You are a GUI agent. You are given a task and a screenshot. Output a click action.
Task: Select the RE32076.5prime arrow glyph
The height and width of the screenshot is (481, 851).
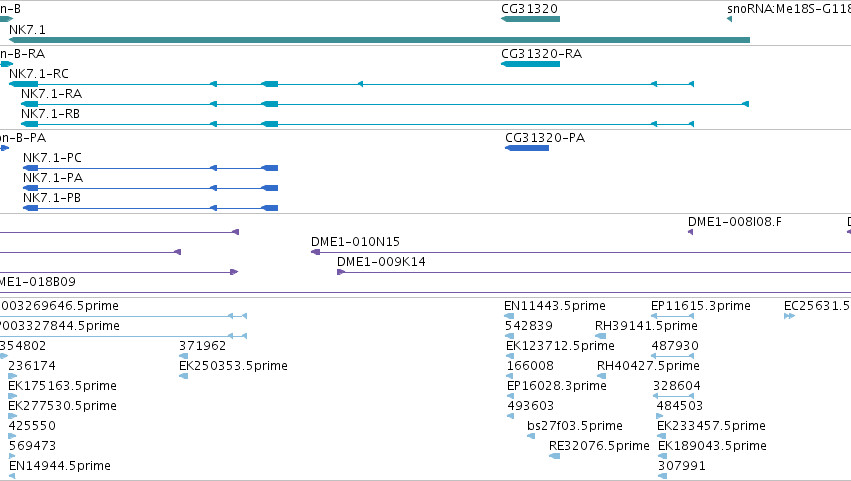point(554,456)
